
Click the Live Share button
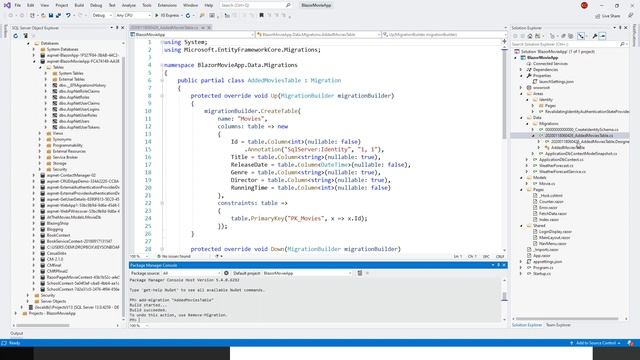point(608,16)
